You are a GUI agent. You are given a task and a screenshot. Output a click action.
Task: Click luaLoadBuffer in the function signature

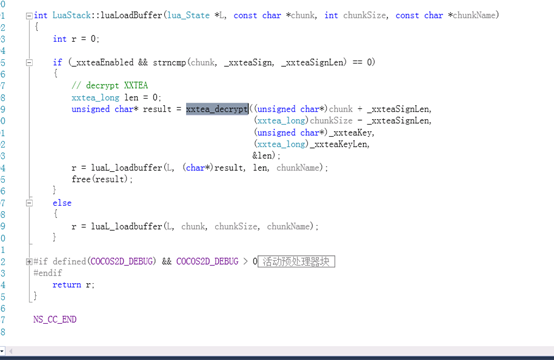pyautogui.click(x=131, y=15)
